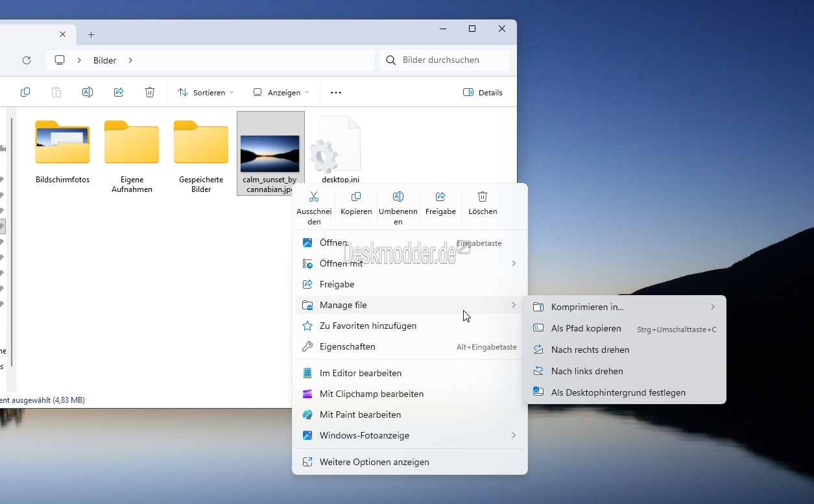Click Weitere Optionen anzeigen
814x504 pixels.
373,462
